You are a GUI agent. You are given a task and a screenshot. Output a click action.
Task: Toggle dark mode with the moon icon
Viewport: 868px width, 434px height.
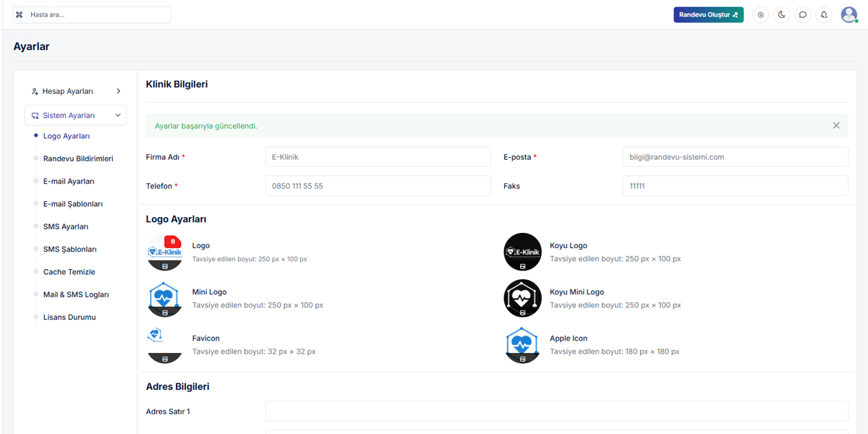(x=781, y=14)
